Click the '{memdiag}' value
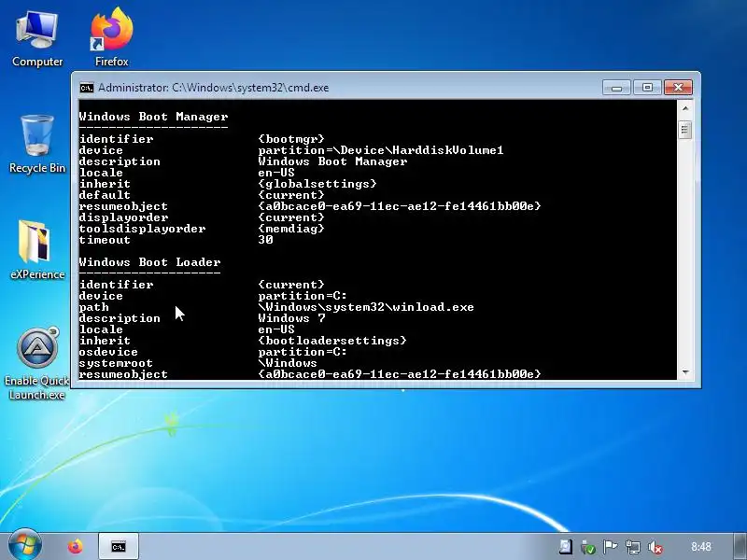Screen dimensions: 747x560 tap(291, 229)
